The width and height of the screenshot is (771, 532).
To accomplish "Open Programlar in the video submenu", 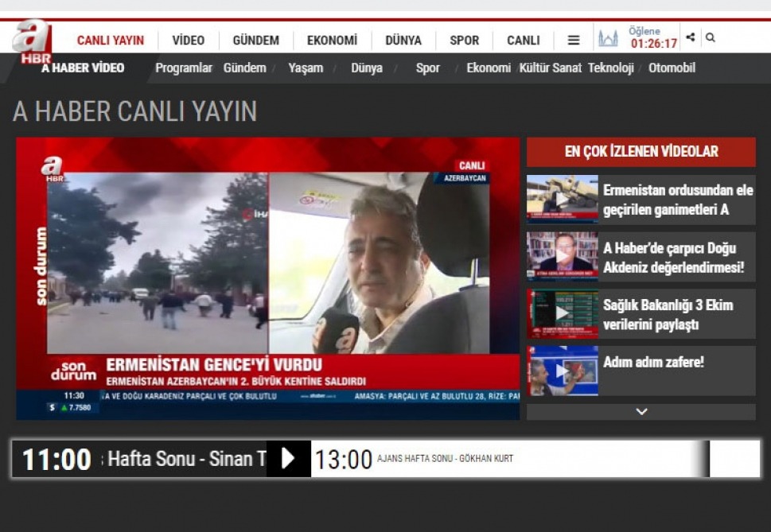I will click(183, 68).
